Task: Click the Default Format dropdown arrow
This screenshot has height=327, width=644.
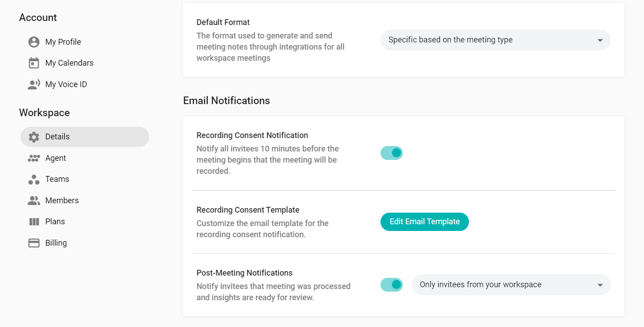Action: (x=600, y=40)
